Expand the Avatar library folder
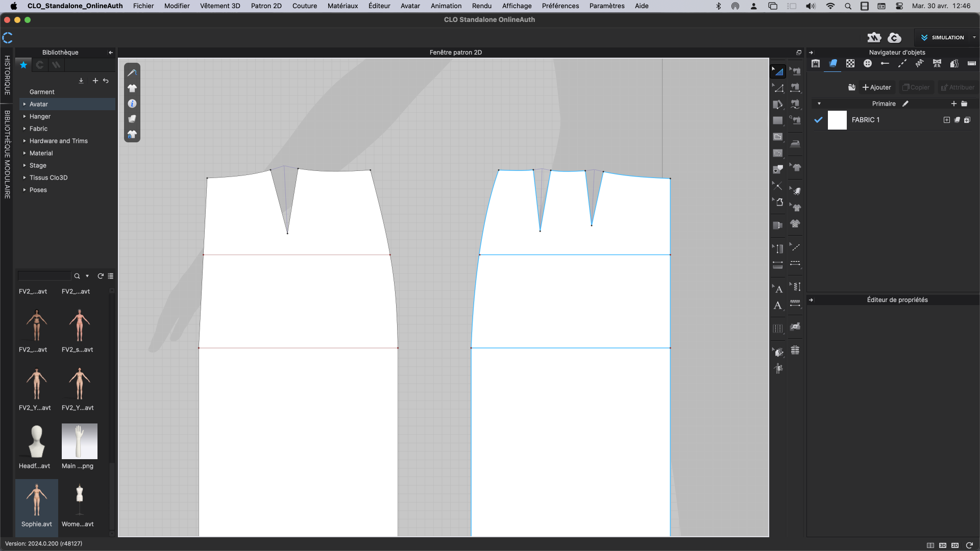980x551 pixels. click(x=24, y=104)
